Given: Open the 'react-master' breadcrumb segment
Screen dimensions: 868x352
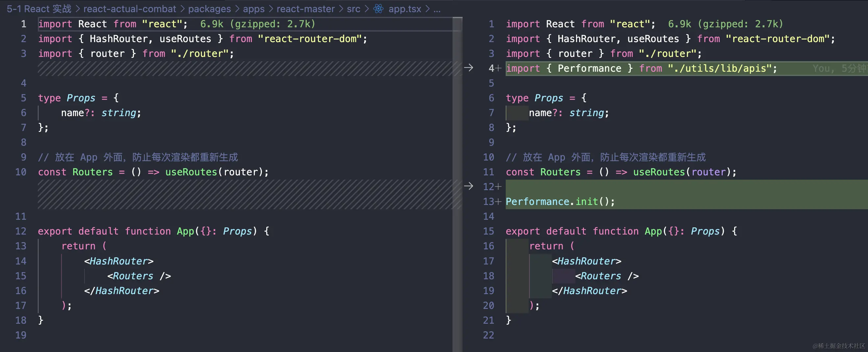Looking at the screenshot, I should [306, 9].
